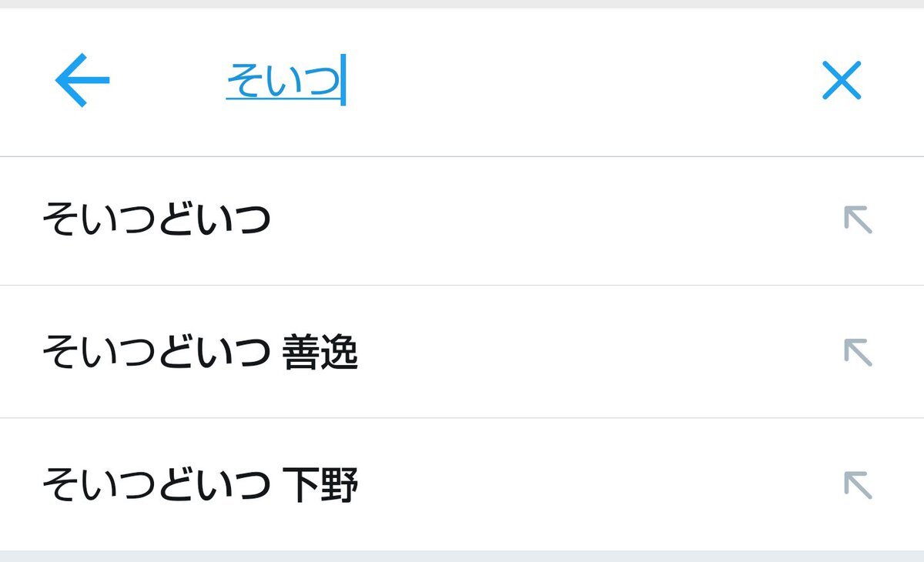The height and width of the screenshot is (562, 924).
Task: Open the suggestion "そいつどいつ 下野"
Action: point(200,486)
